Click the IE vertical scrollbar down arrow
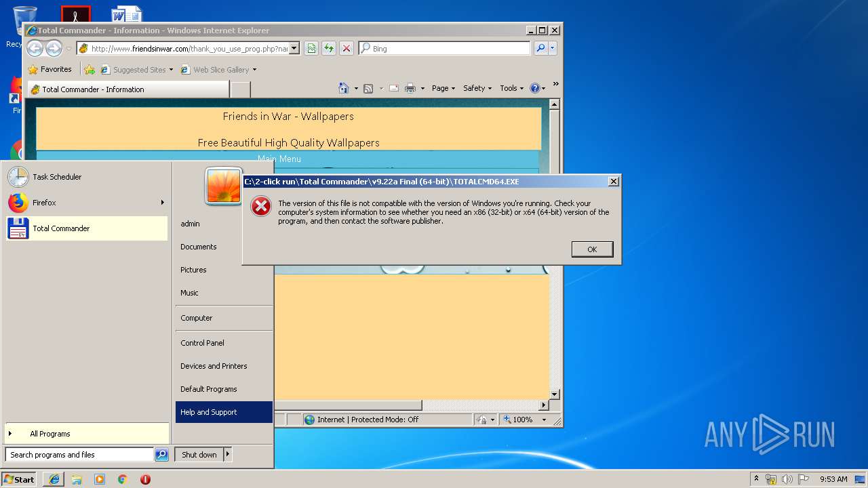 point(554,394)
